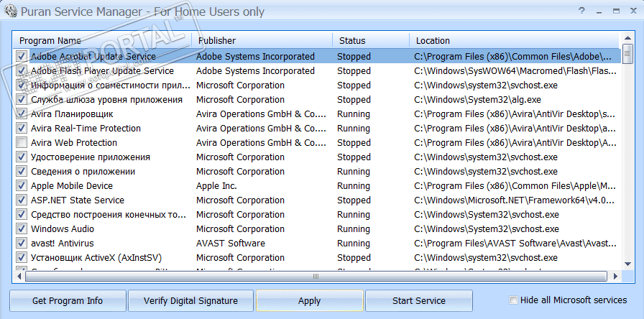Click the horizontal scrollbar left arrow
This screenshot has width=644, height=319.
19,277
